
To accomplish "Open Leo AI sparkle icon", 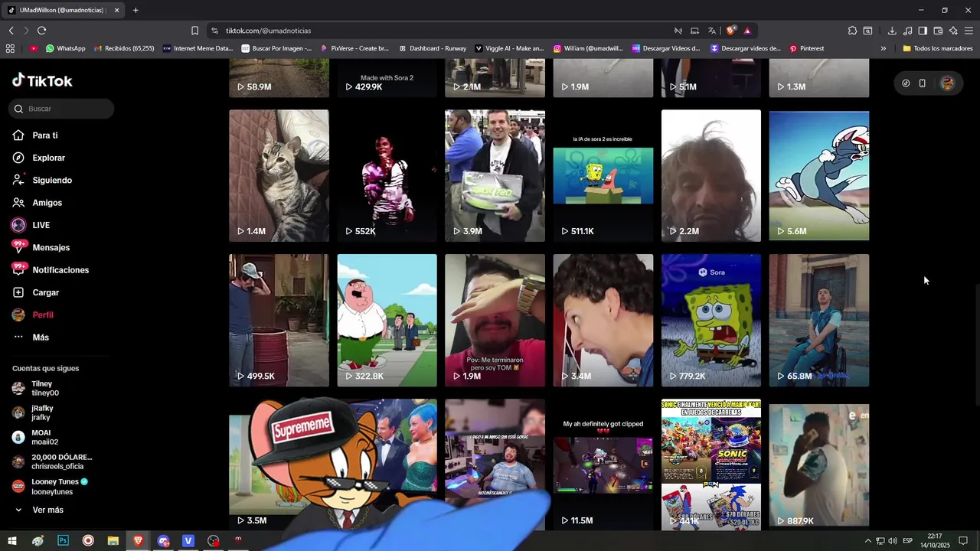I will point(953,31).
